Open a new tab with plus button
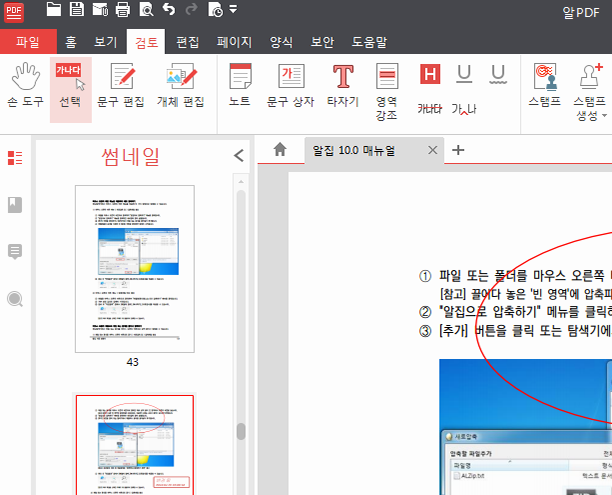The width and height of the screenshot is (612, 495). click(x=458, y=150)
